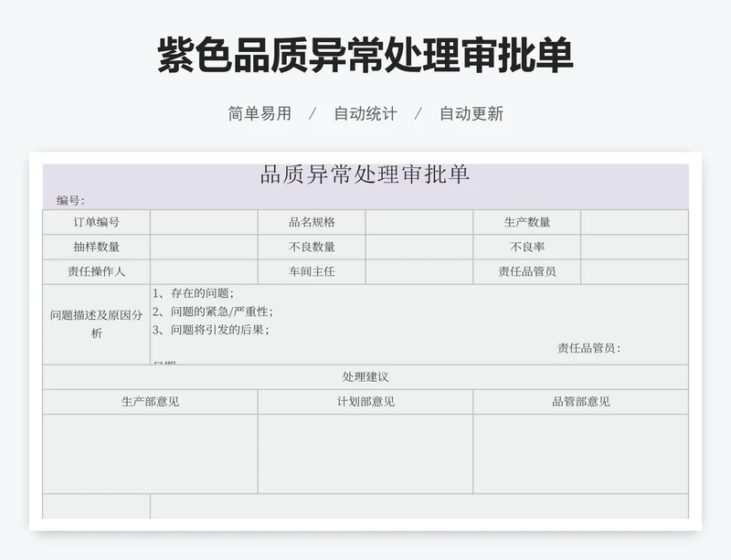The height and width of the screenshot is (560, 731).
Task: Select the 责任品管员 header cell
Action: click(x=527, y=271)
